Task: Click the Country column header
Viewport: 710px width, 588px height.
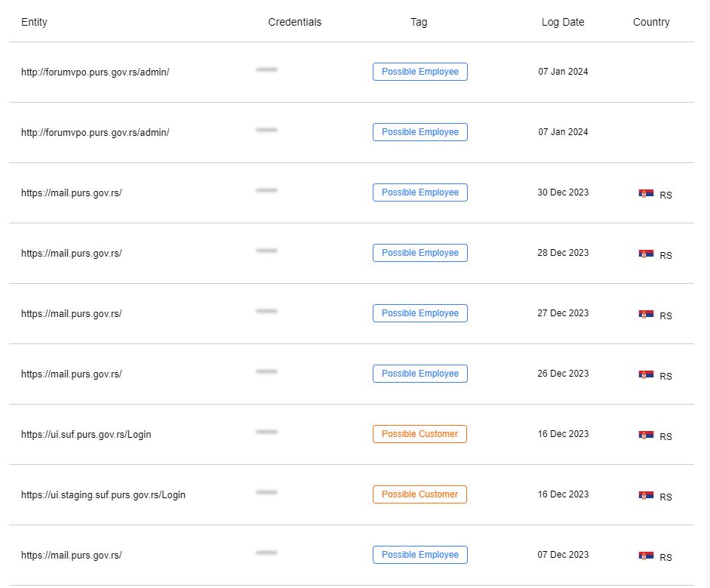Action: click(651, 22)
